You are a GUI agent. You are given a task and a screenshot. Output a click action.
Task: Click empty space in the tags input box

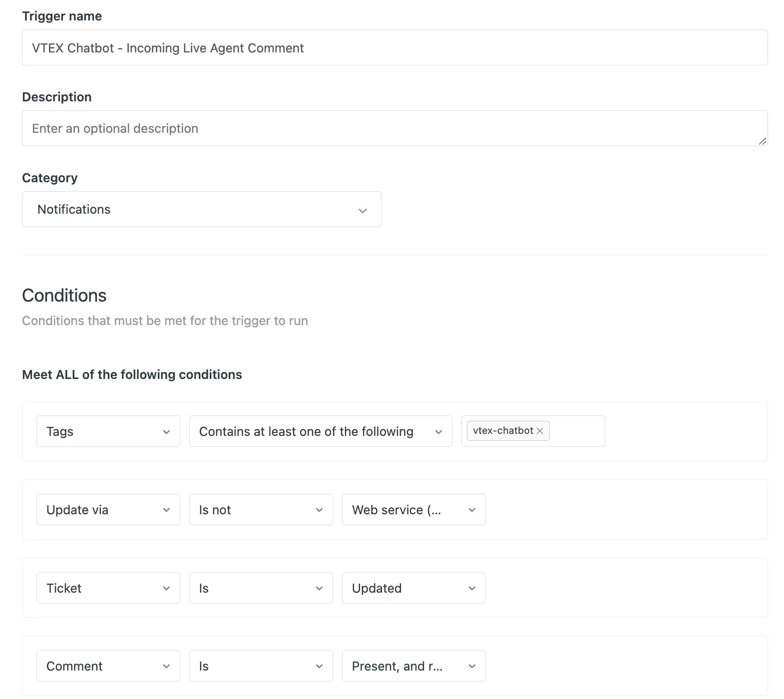[577, 431]
